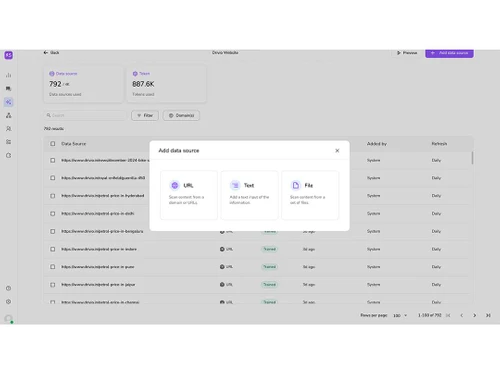Screen dimensions: 500x375
Task: Open the Rows per page dropdown
Action: 400,315
